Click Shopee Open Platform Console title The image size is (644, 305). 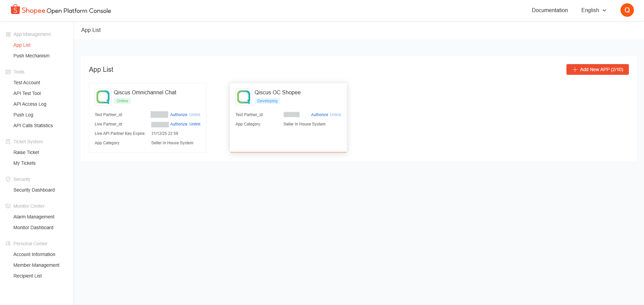pos(66,11)
